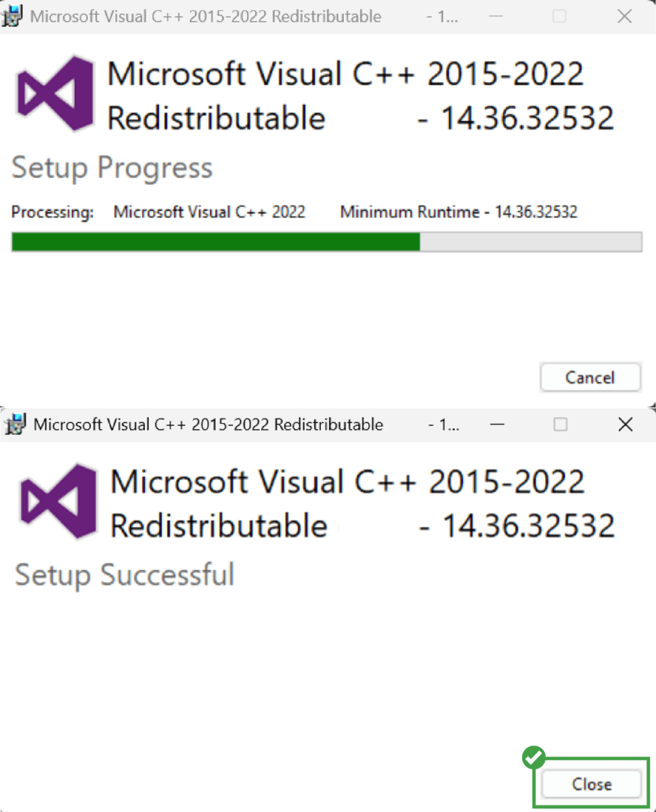Image resolution: width=656 pixels, height=812 pixels.
Task: Close Setup Successful window with the X
Action: (626, 424)
